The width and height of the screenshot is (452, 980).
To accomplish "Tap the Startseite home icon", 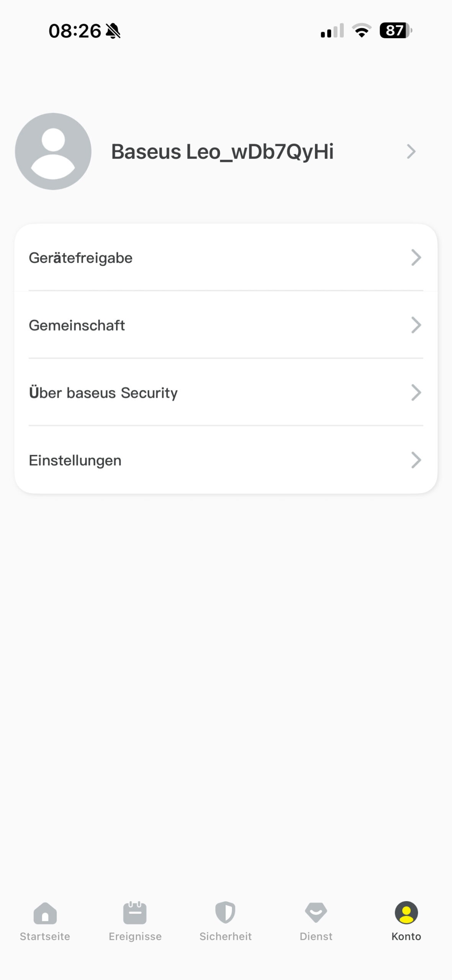I will pos(45,913).
